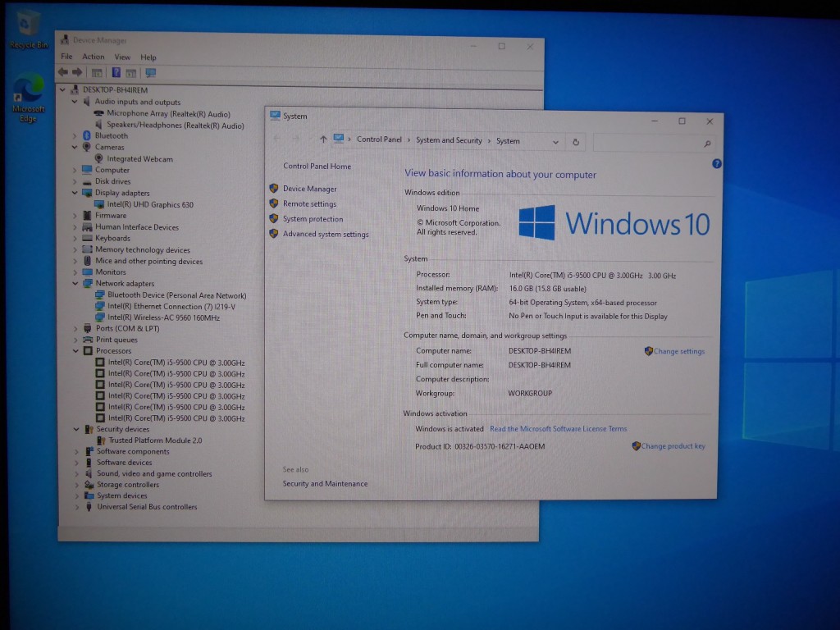The width and height of the screenshot is (840, 630).
Task: Expand the Firmware category
Action: click(75, 216)
